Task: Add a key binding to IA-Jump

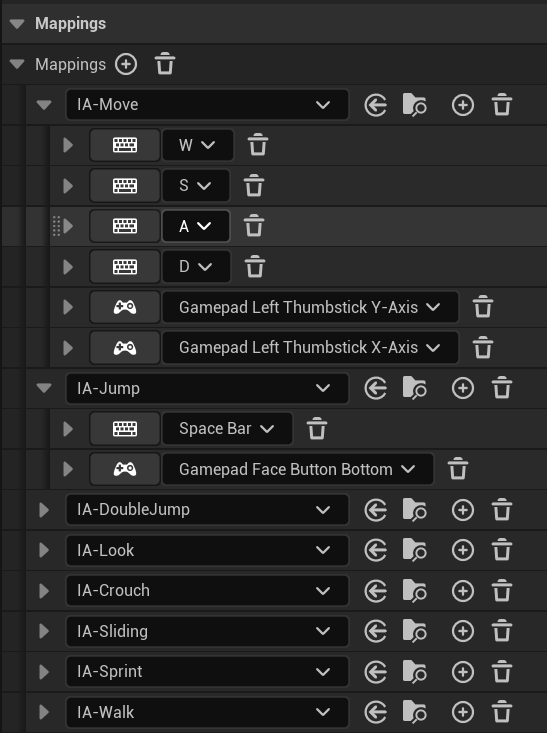Action: (x=463, y=388)
